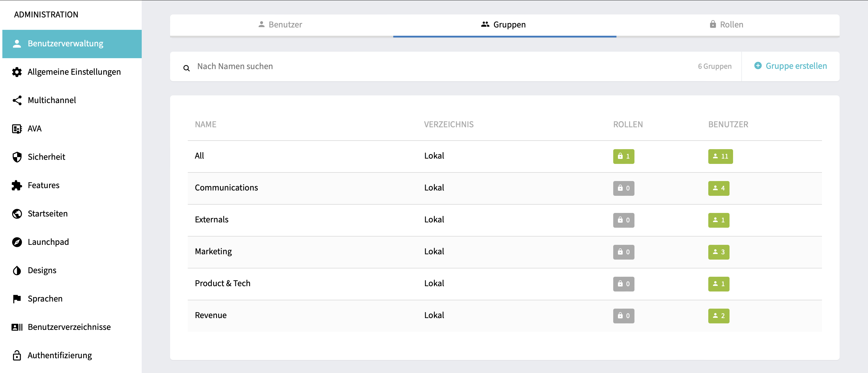The height and width of the screenshot is (373, 868).
Task: Click the AVA menu entry
Action: pos(72,129)
